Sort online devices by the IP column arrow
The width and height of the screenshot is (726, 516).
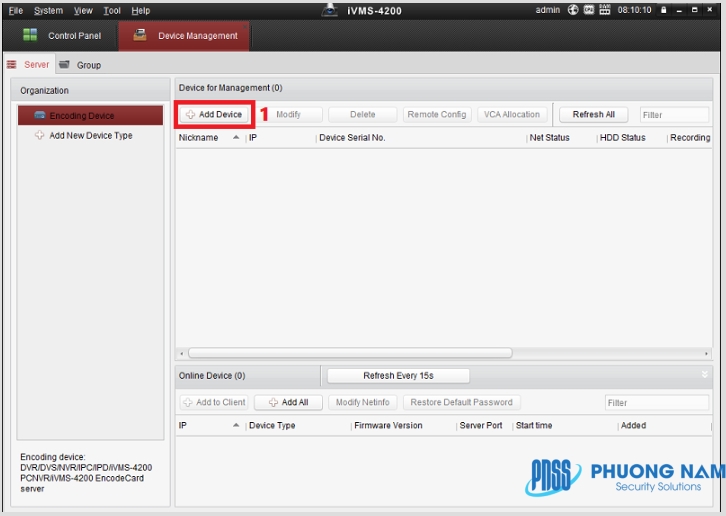(236, 426)
